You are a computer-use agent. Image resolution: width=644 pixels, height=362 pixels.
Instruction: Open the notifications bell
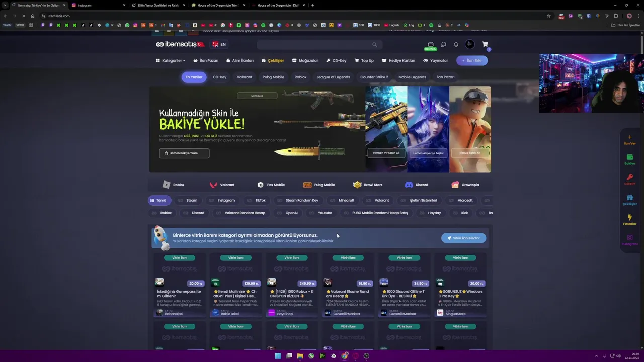[x=456, y=44]
